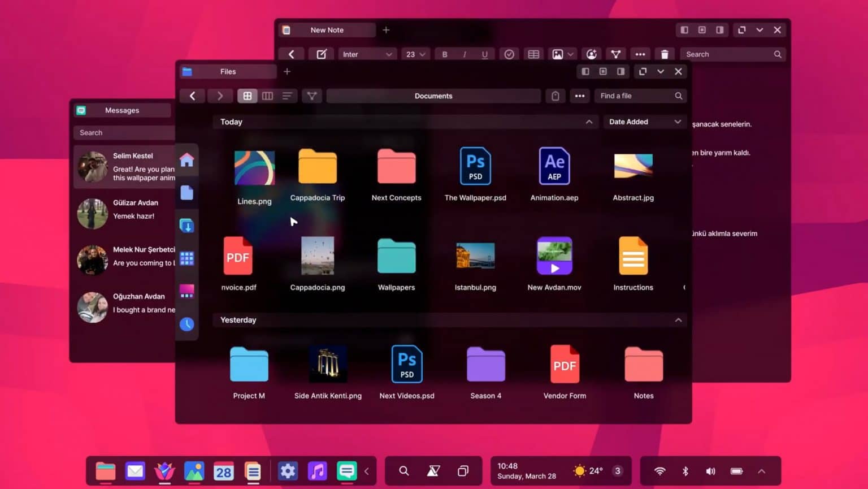Viewport: 868px width, 489px height.
Task: Click the clipboard icon next to Documents path
Action: point(555,96)
